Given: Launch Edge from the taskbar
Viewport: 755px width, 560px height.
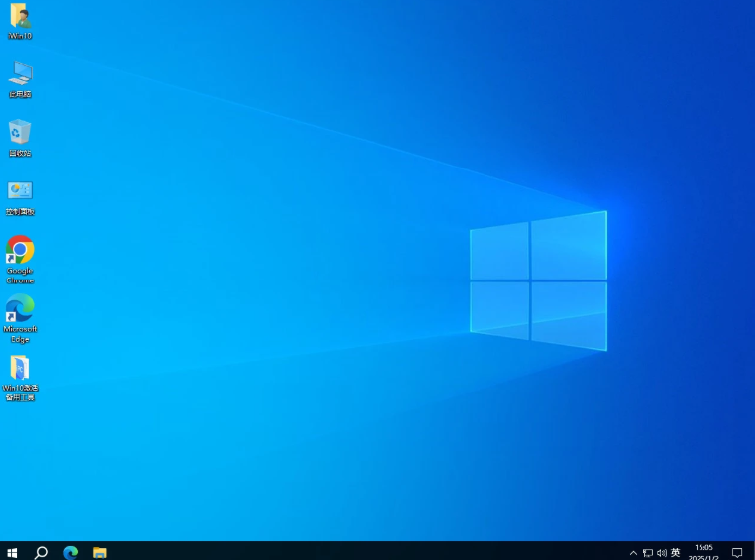Looking at the screenshot, I should click(70, 553).
